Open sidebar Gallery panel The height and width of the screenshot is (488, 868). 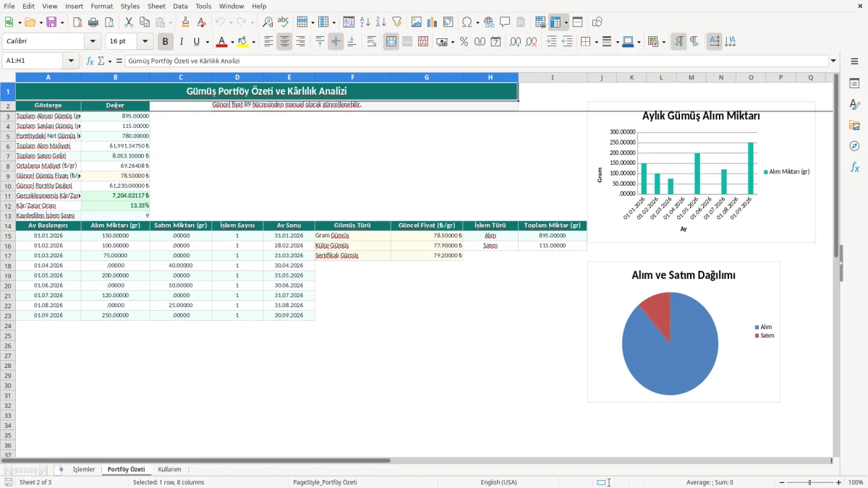pyautogui.click(x=854, y=125)
